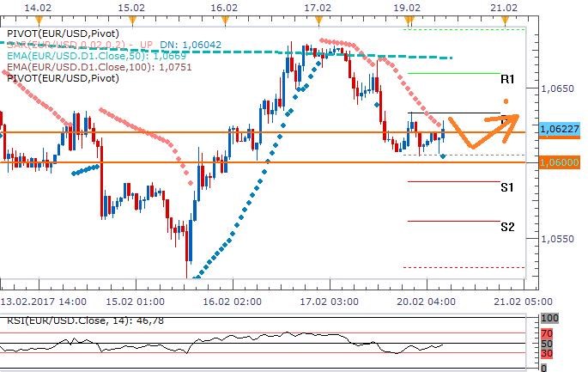Select the 16.02 orange triangle marker

coord(223,18)
